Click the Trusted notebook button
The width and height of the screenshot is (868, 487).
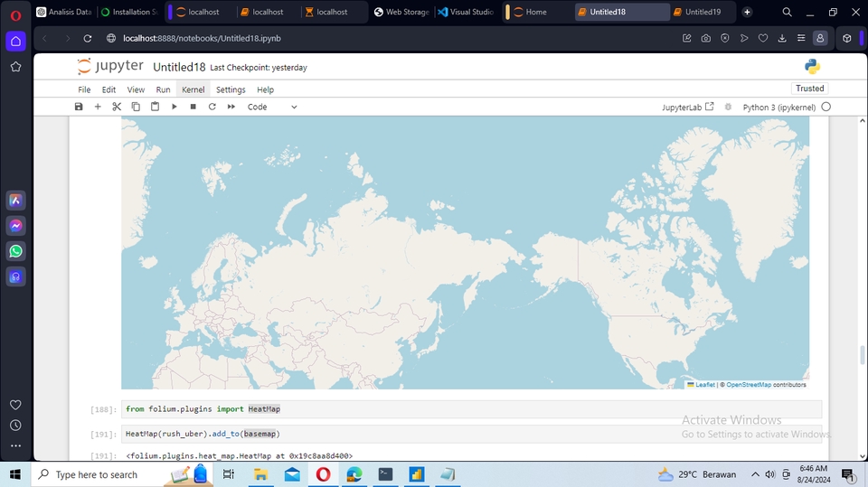pos(809,89)
